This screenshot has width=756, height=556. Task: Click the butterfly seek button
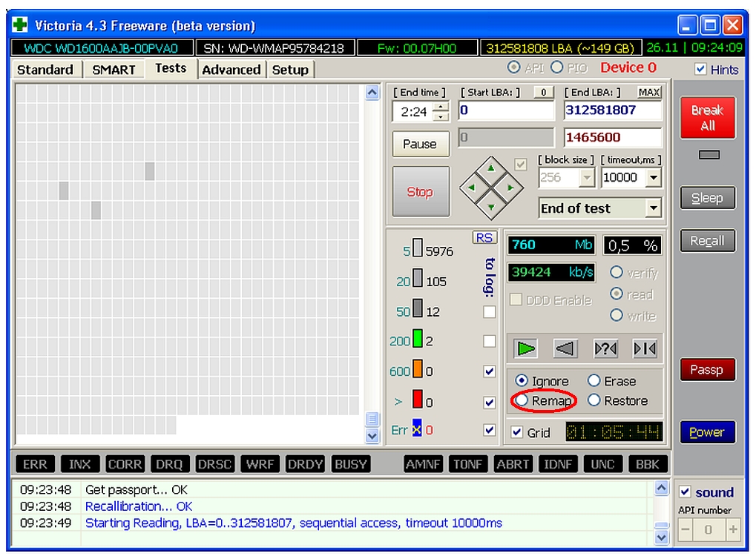645,348
